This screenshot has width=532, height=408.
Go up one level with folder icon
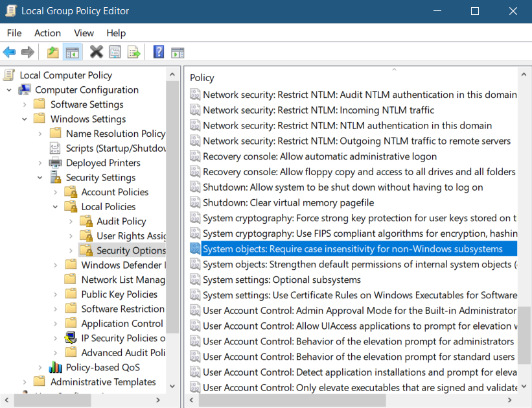pos(52,53)
